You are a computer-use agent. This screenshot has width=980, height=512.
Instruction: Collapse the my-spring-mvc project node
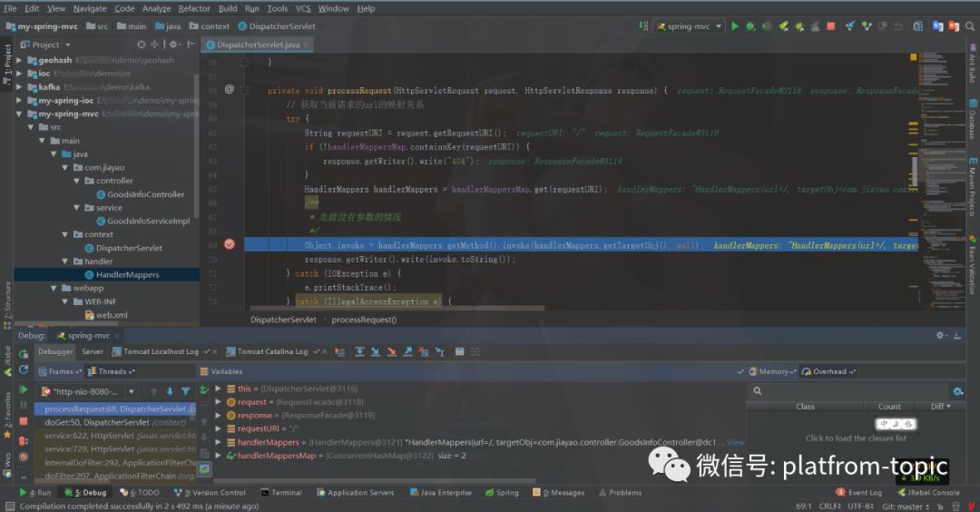(x=19, y=113)
